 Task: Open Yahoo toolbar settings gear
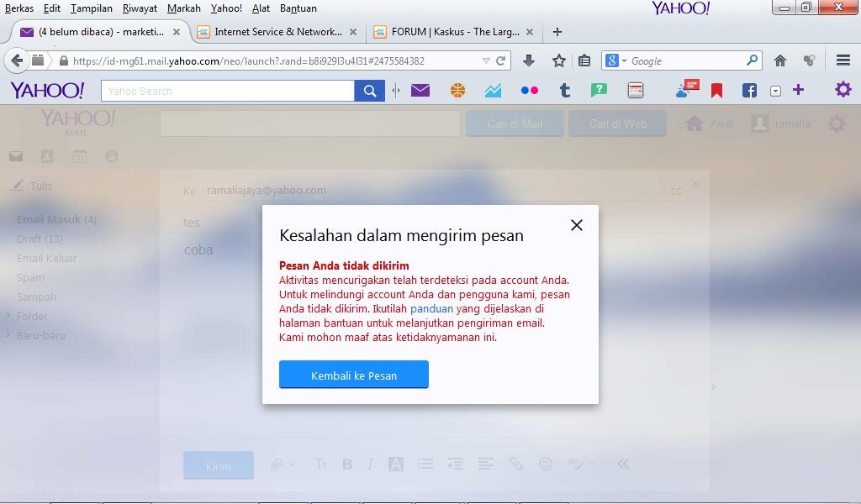pyautogui.click(x=843, y=89)
